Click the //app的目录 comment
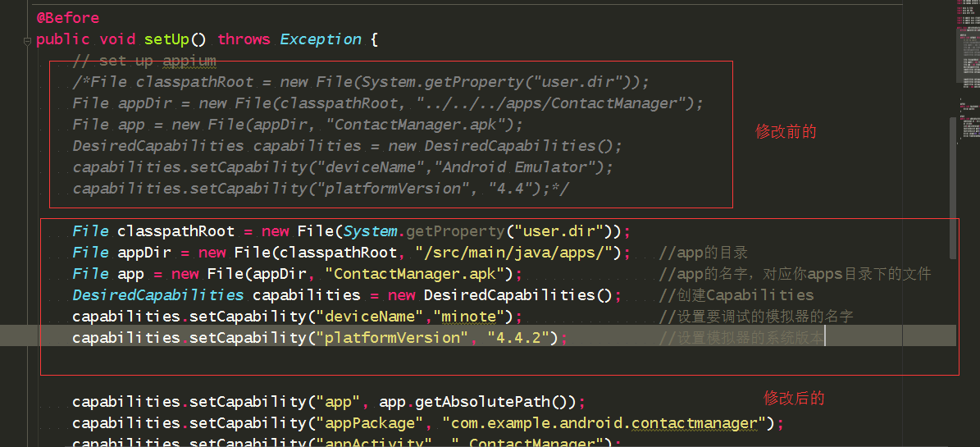The width and height of the screenshot is (980, 447). 703,253
